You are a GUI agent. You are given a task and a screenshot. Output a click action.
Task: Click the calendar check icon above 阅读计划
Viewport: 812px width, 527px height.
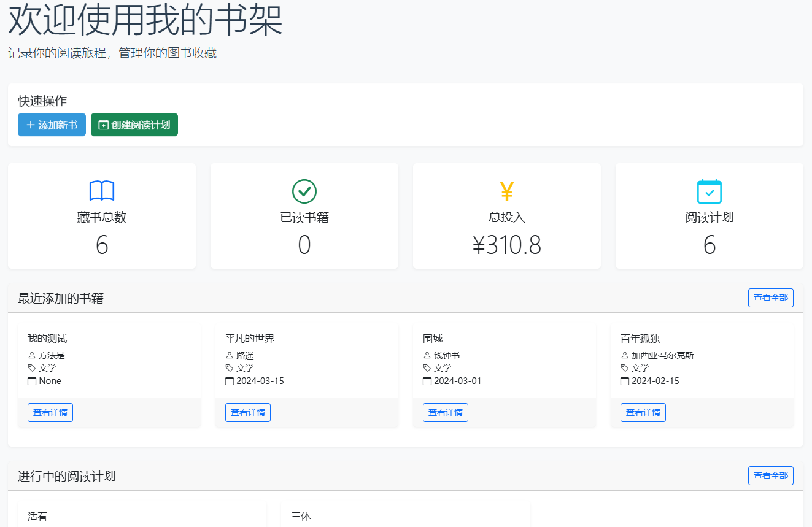point(710,191)
